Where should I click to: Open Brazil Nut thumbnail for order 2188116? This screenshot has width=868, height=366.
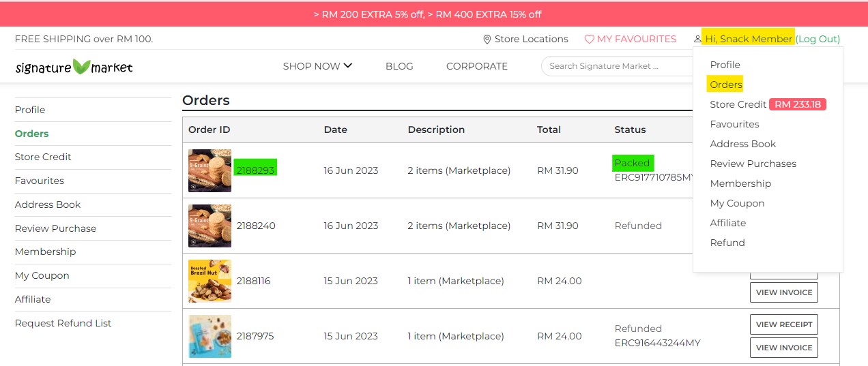pos(209,281)
